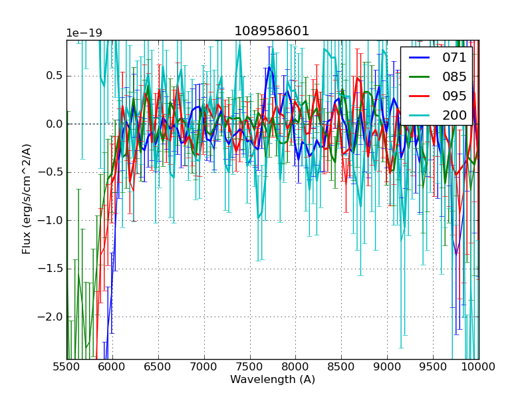
Task: Click the Flux y-axis label
Action: coord(27,199)
